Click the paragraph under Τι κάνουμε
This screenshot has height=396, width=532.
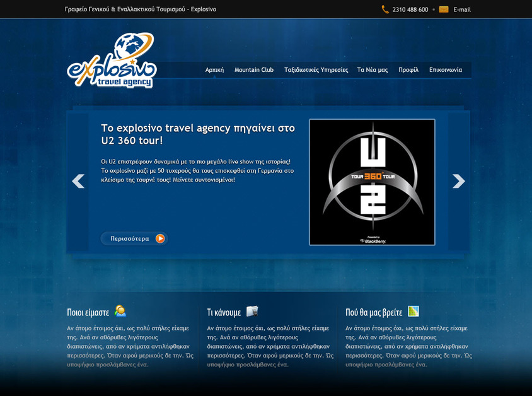[x=270, y=346]
